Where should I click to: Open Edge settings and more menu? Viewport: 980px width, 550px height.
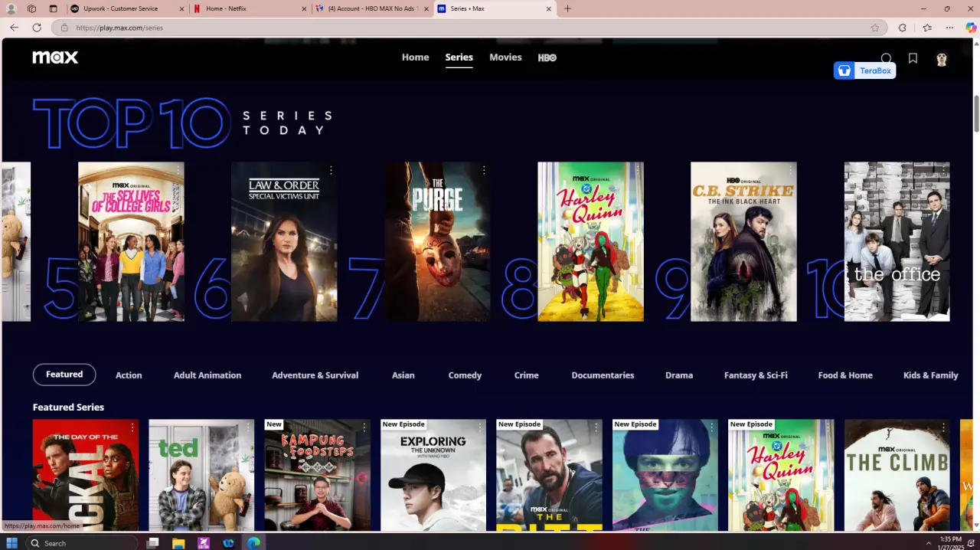949,28
